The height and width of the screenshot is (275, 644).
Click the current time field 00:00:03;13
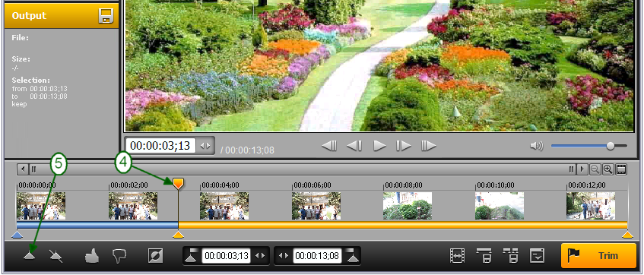tap(160, 146)
